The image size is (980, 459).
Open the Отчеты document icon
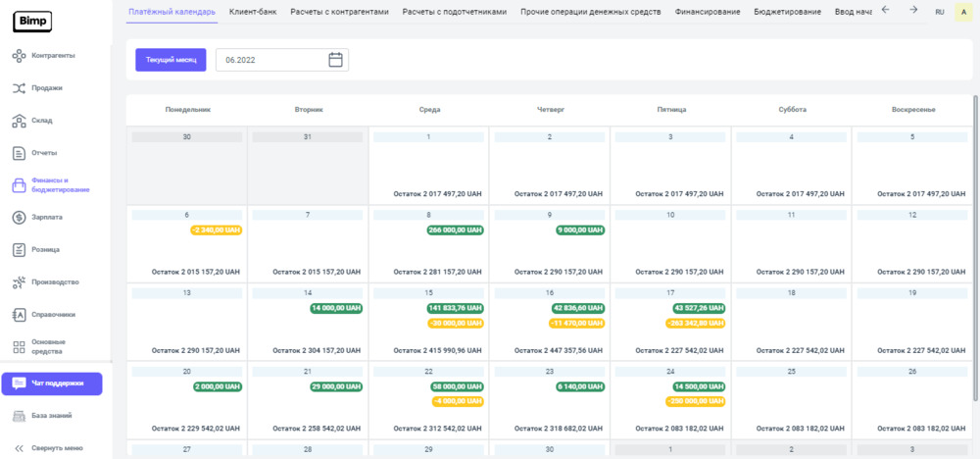click(19, 153)
